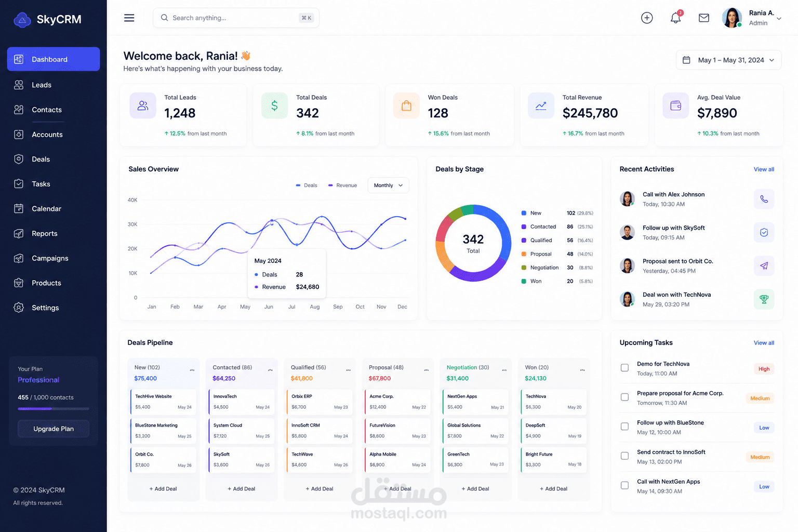The height and width of the screenshot is (532, 798).
Task: Open the Bright Future deal card
Action: [554, 459]
